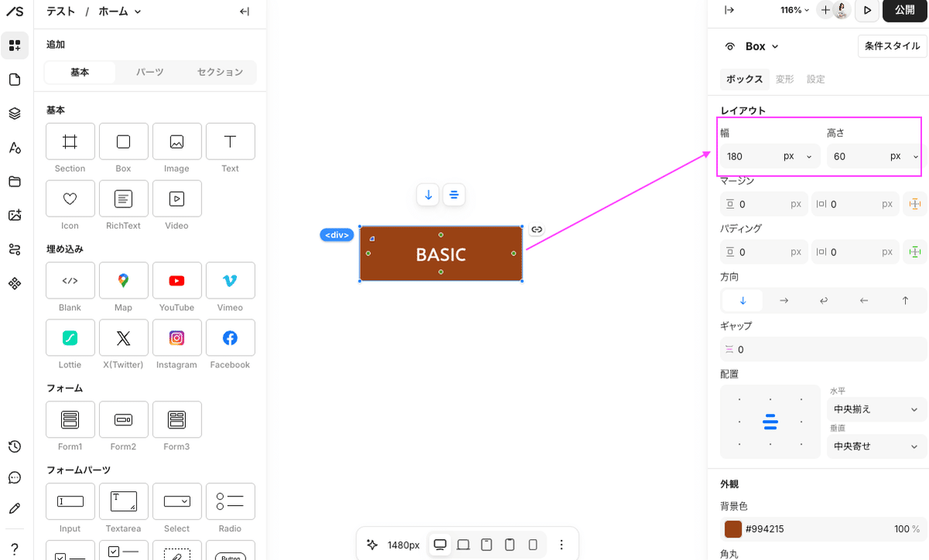This screenshot has height=560, width=929.
Task: Add a Facebook embed
Action: click(230, 338)
